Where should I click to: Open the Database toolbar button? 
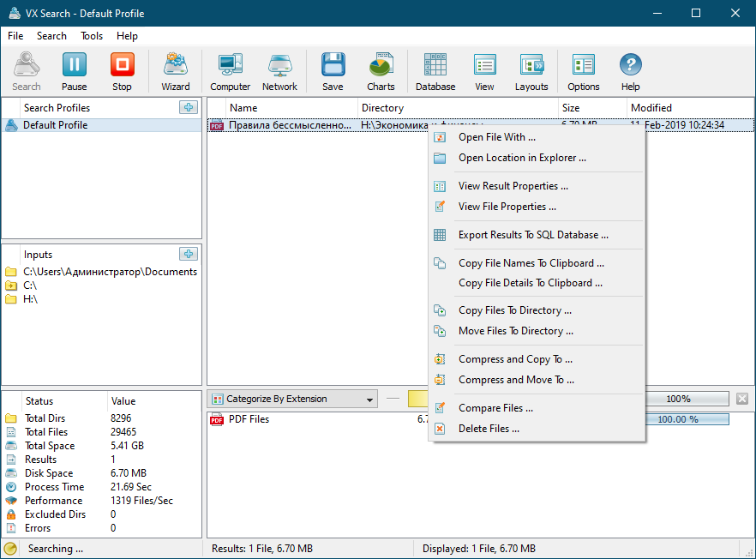pyautogui.click(x=435, y=72)
